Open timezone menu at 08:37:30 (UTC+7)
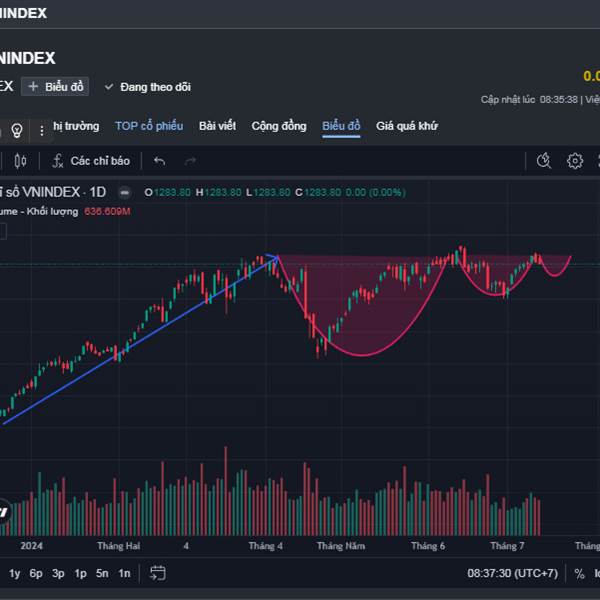Screen dimensions: 600x600 (512, 573)
